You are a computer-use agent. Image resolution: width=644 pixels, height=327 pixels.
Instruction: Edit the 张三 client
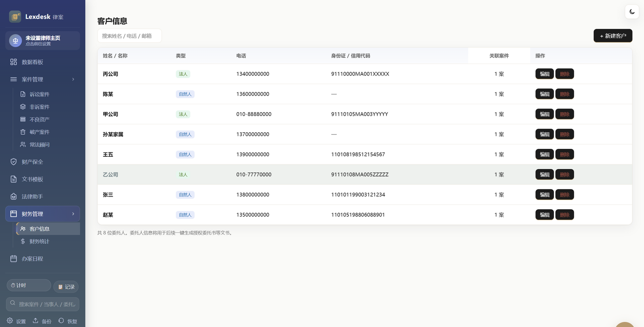pos(545,195)
